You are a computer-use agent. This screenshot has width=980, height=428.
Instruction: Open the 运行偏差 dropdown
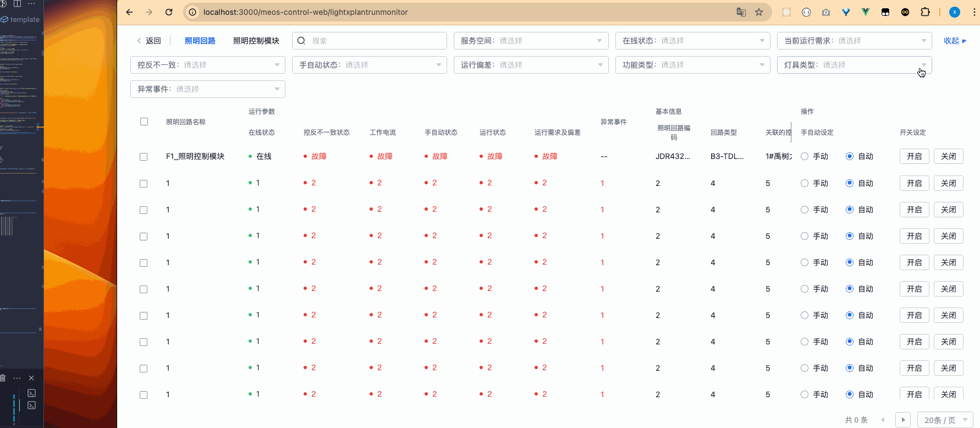[x=531, y=65]
